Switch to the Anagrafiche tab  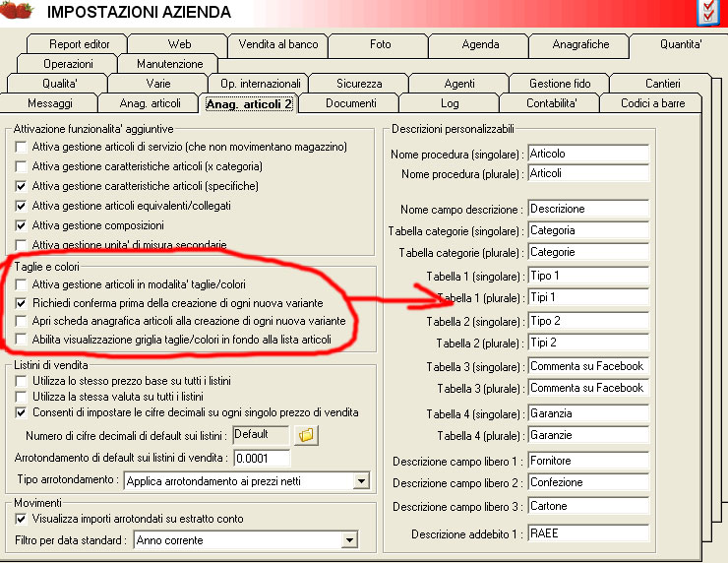pos(579,44)
